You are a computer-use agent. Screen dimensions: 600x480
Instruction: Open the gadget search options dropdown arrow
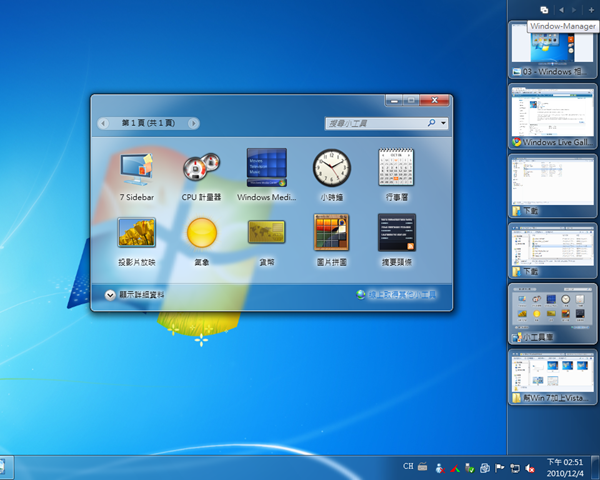pyautogui.click(x=443, y=123)
